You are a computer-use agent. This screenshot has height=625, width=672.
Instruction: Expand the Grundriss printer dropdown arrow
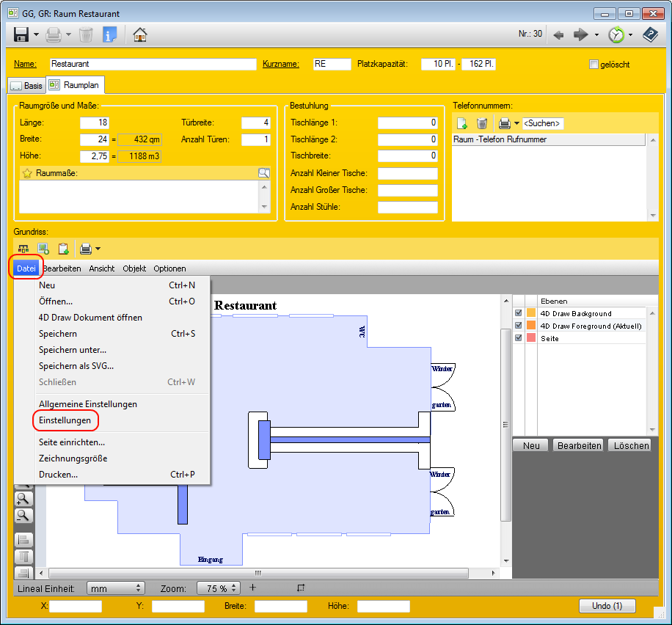[98, 249]
